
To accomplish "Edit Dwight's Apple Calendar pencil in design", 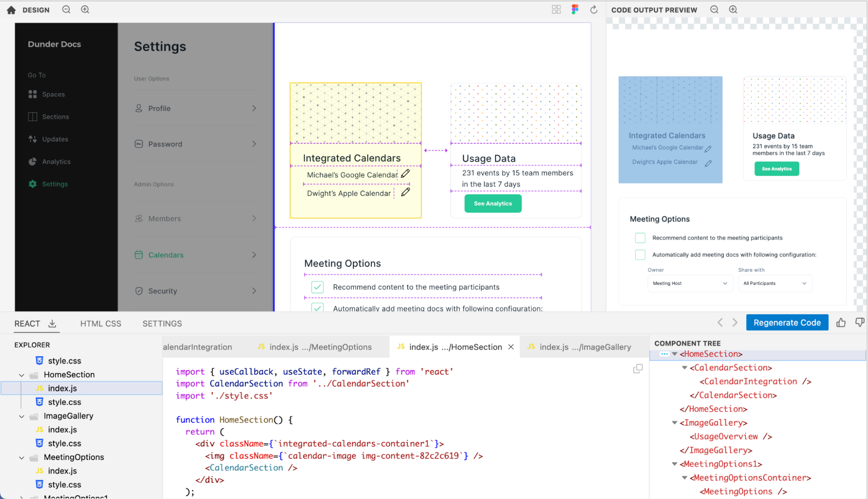I will 405,192.
